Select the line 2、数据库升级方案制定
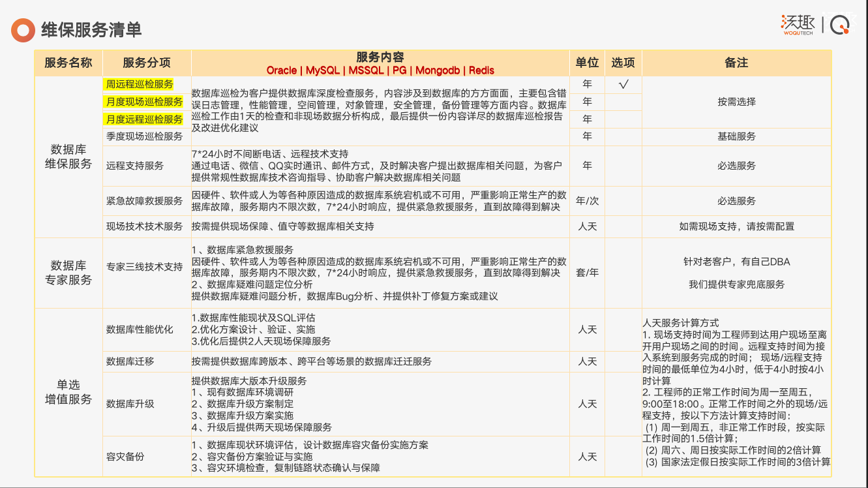Viewport: 868px width, 488px height. pos(243,404)
